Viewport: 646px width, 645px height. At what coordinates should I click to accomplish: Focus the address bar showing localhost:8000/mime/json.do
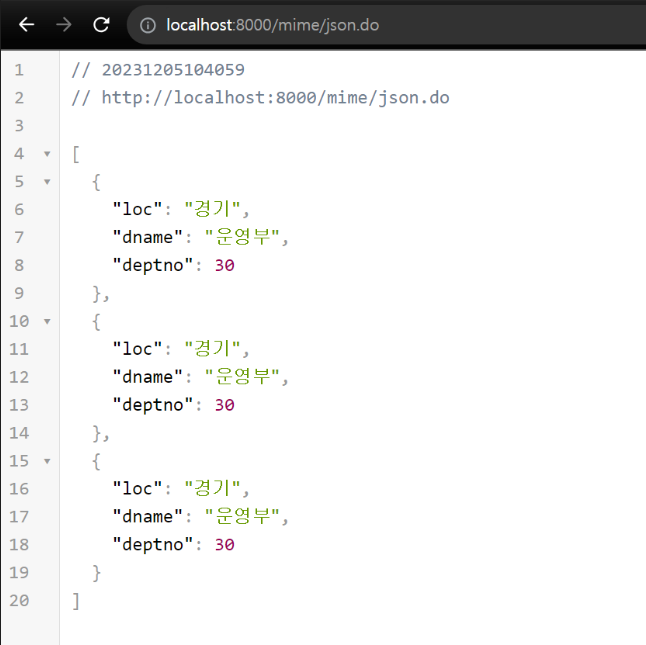(385, 25)
